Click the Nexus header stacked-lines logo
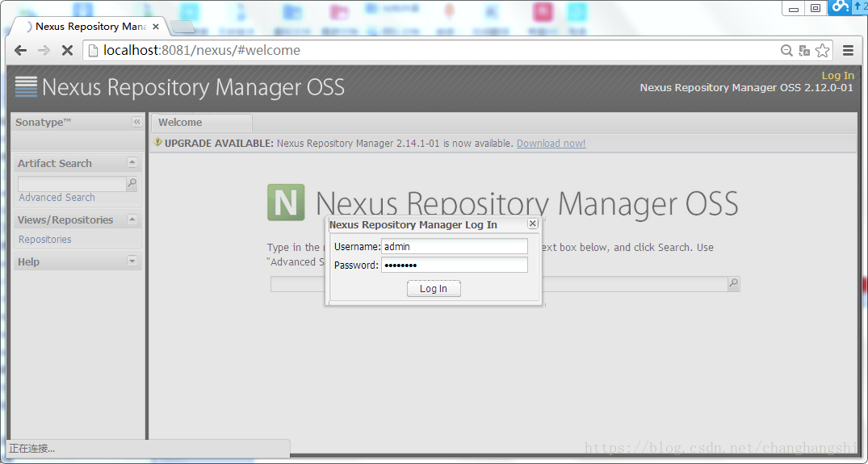 tap(26, 87)
